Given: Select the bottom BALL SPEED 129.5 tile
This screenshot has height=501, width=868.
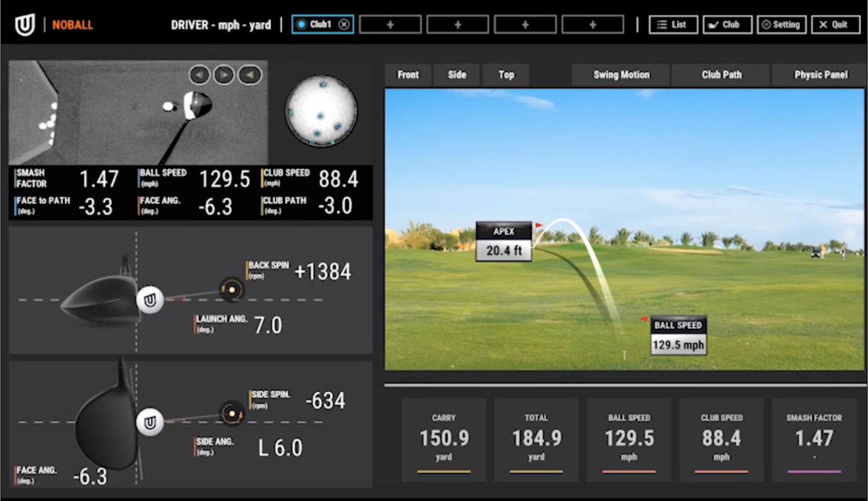Looking at the screenshot, I should (x=629, y=439).
